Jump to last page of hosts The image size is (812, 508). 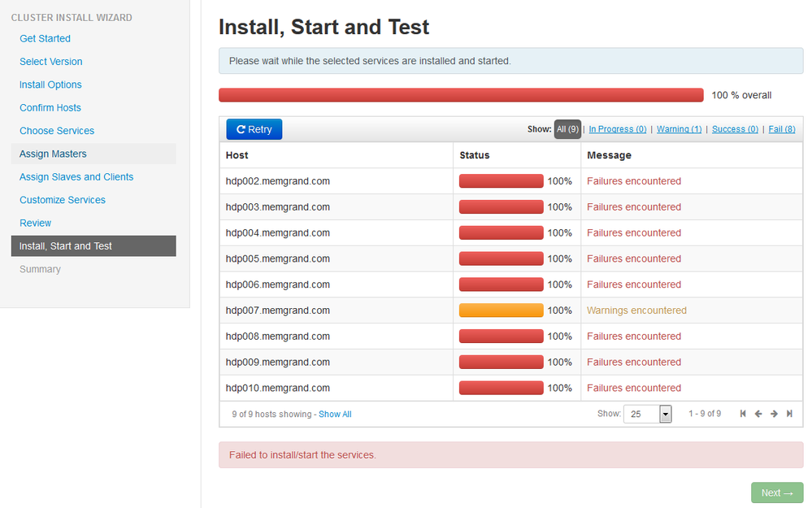coord(789,414)
